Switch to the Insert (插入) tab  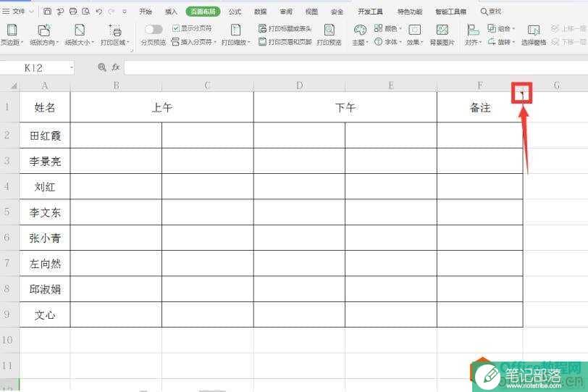171,12
